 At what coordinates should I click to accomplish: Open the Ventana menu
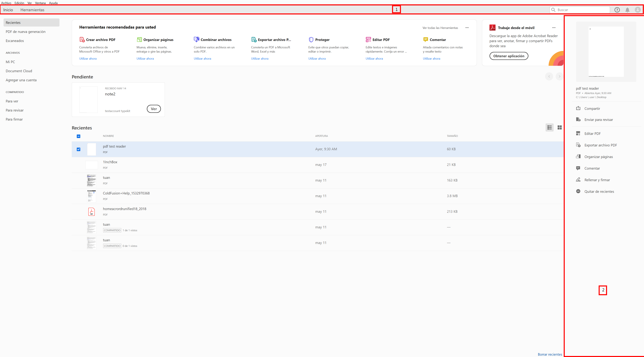coord(40,3)
